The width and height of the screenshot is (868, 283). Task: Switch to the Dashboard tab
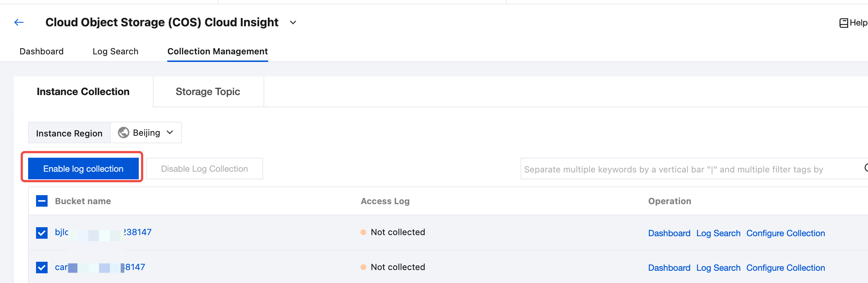coord(41,51)
